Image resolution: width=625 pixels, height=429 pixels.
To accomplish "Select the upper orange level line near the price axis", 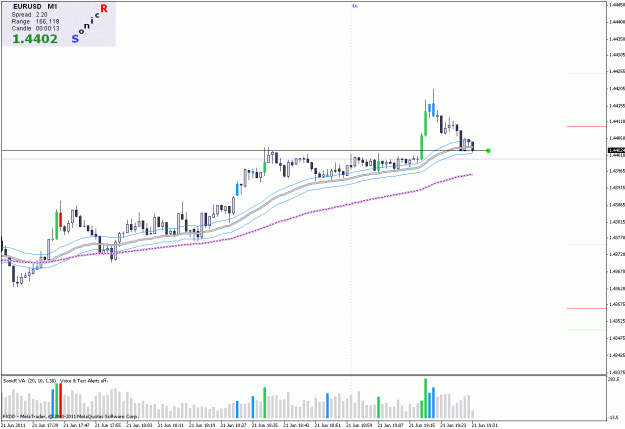I will click(586, 126).
